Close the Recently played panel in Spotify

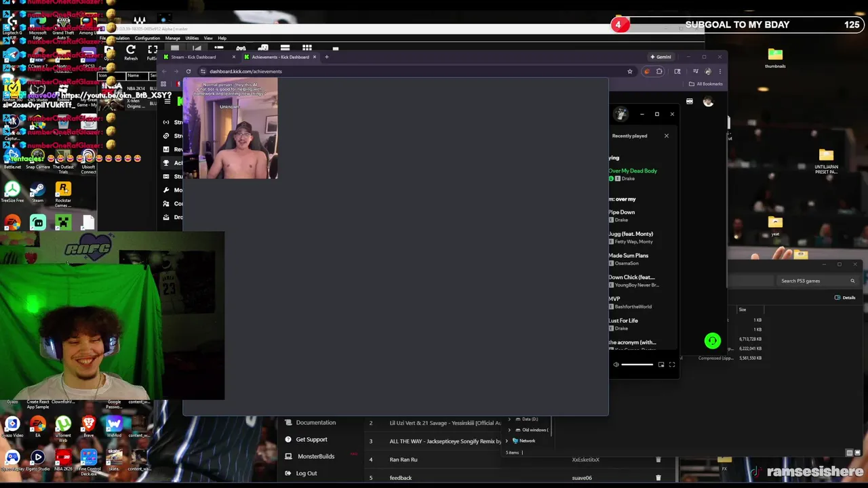coord(666,136)
